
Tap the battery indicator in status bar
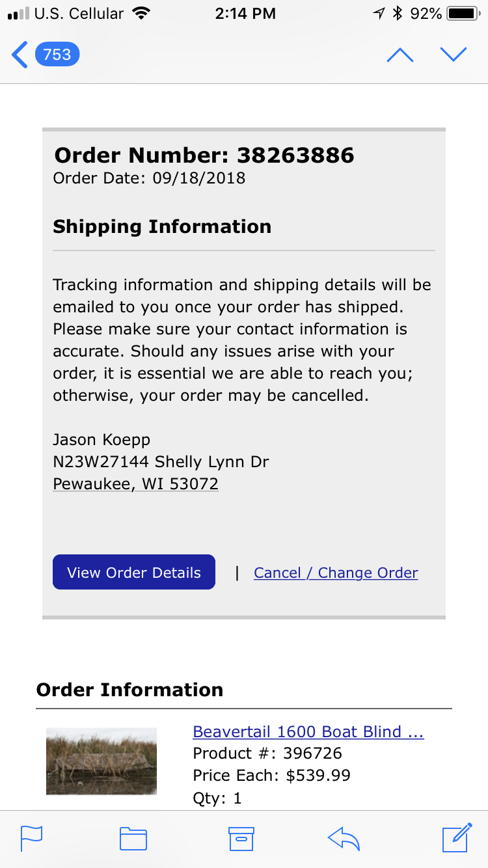click(463, 13)
